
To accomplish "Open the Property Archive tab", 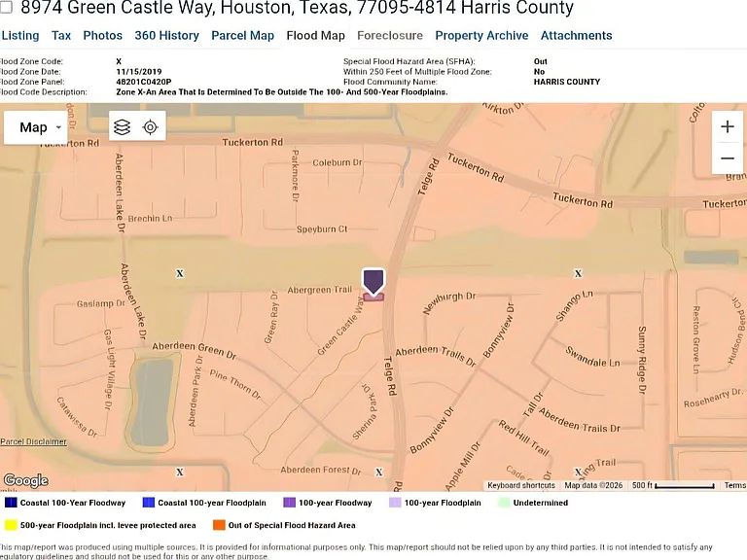I will click(x=481, y=36).
